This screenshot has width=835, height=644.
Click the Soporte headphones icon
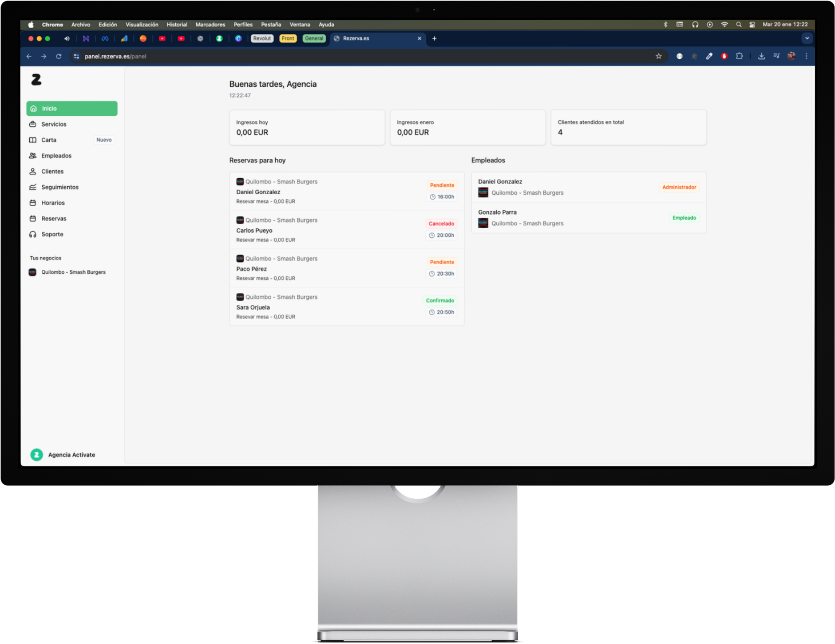coord(33,234)
